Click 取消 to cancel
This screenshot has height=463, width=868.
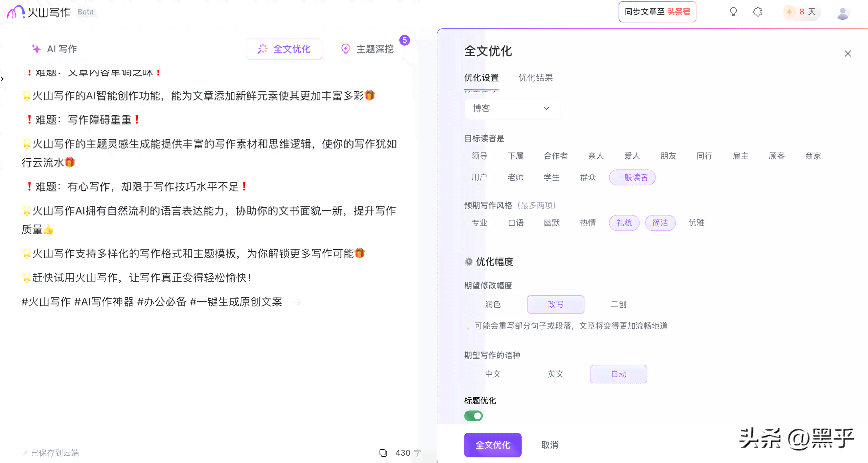(x=550, y=445)
